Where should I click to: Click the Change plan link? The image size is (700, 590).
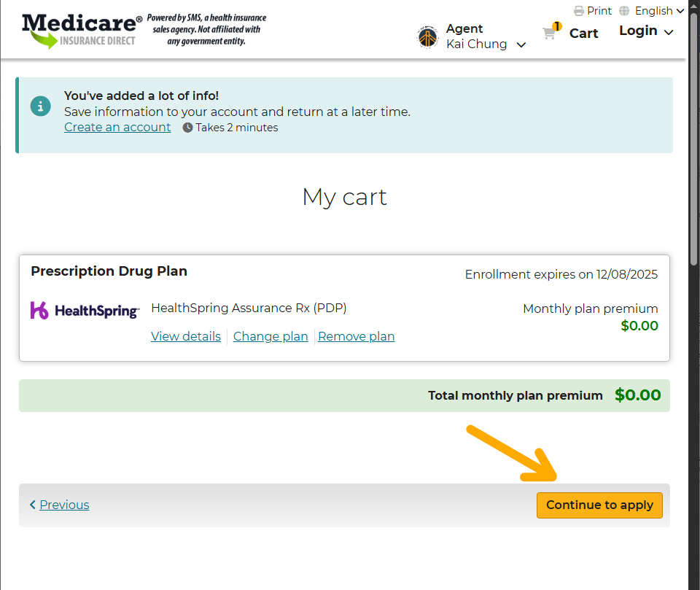click(271, 336)
